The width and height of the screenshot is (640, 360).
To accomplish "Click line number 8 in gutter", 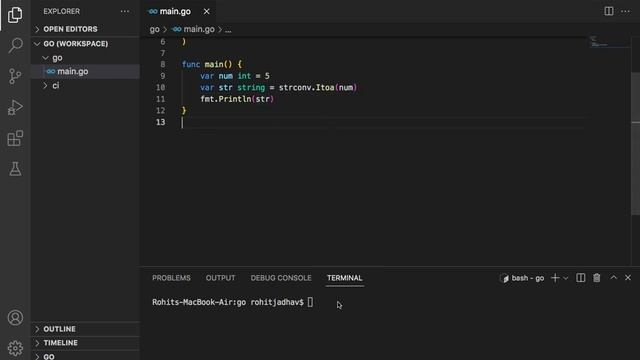I will (x=163, y=64).
